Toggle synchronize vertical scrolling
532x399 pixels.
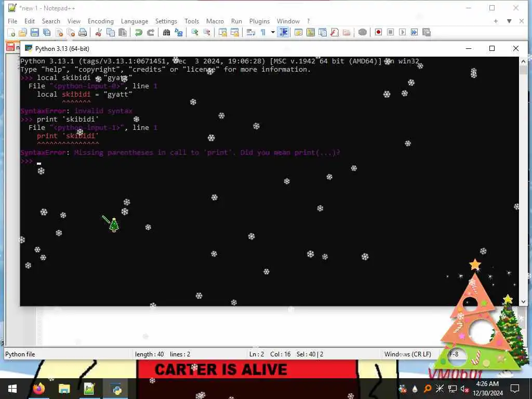pos(222,33)
